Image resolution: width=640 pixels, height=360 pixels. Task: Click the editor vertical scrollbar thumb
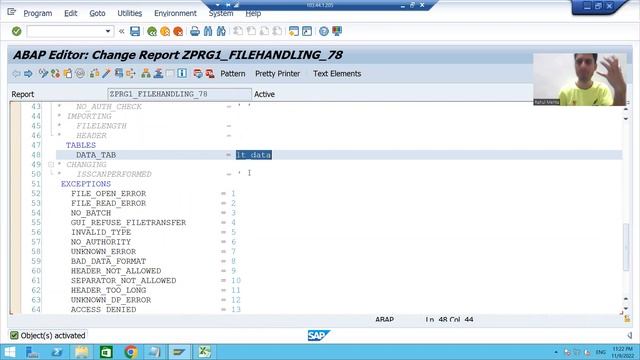626,247
